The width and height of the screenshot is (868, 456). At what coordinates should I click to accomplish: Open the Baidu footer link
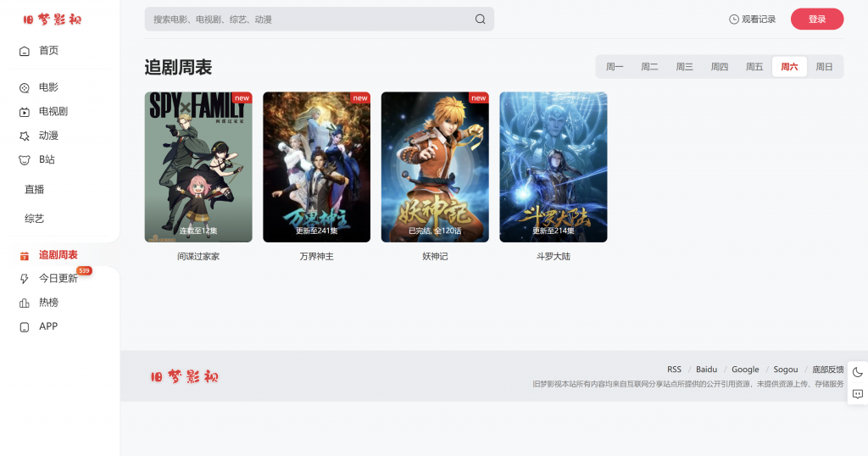[x=706, y=370]
